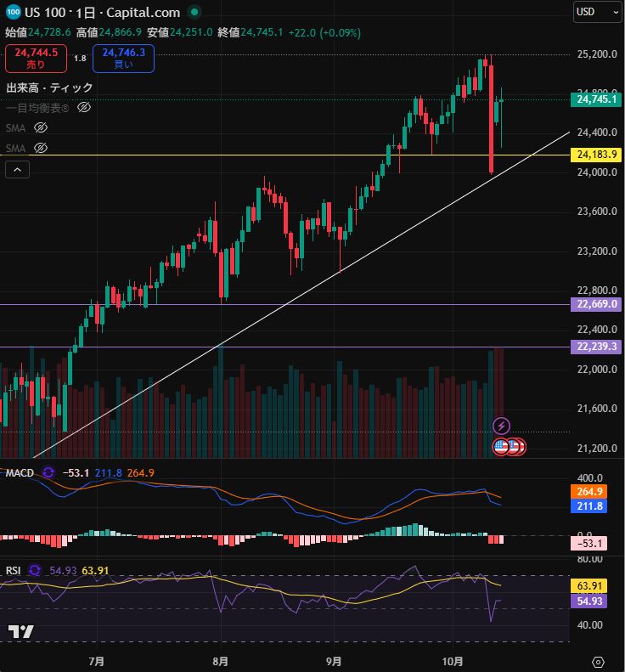The width and height of the screenshot is (625, 672).
Task: Open the TradingView logo link
Action: click(20, 632)
